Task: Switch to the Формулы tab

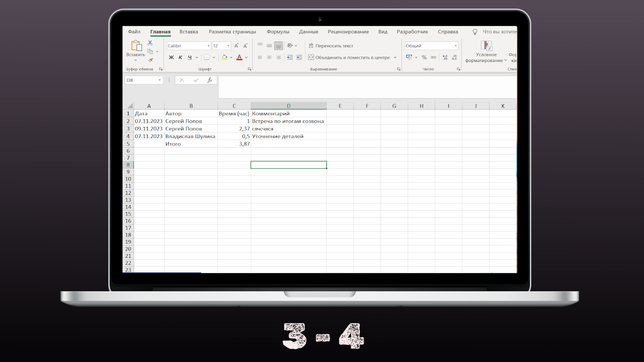Action: [278, 32]
